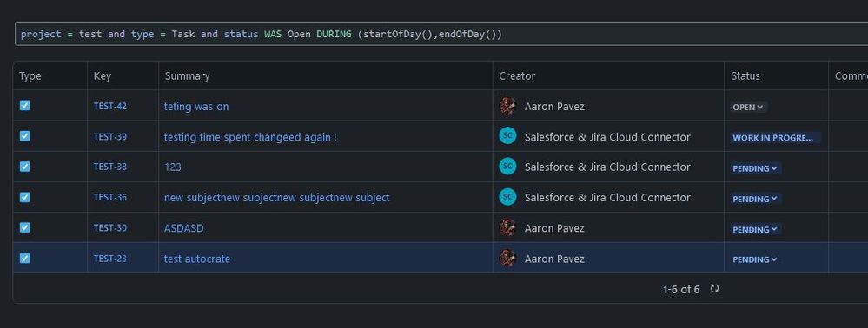
Task: Open issue key link TEST-30
Action: (x=109, y=227)
